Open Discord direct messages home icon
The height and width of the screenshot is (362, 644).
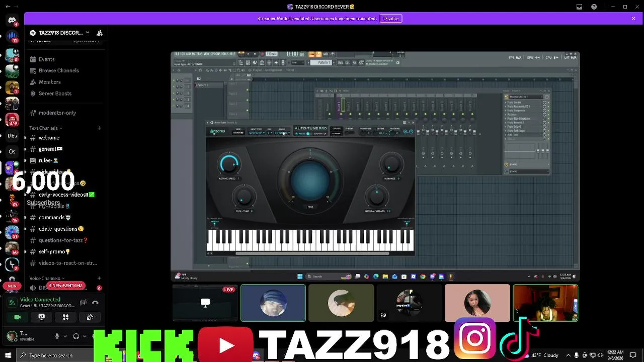point(12,20)
